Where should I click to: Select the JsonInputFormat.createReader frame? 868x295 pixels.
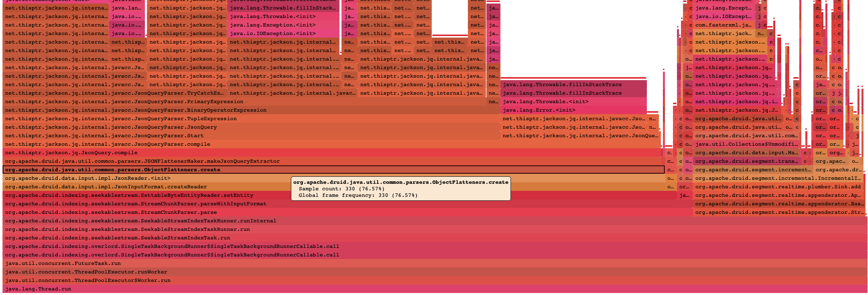pos(334,187)
